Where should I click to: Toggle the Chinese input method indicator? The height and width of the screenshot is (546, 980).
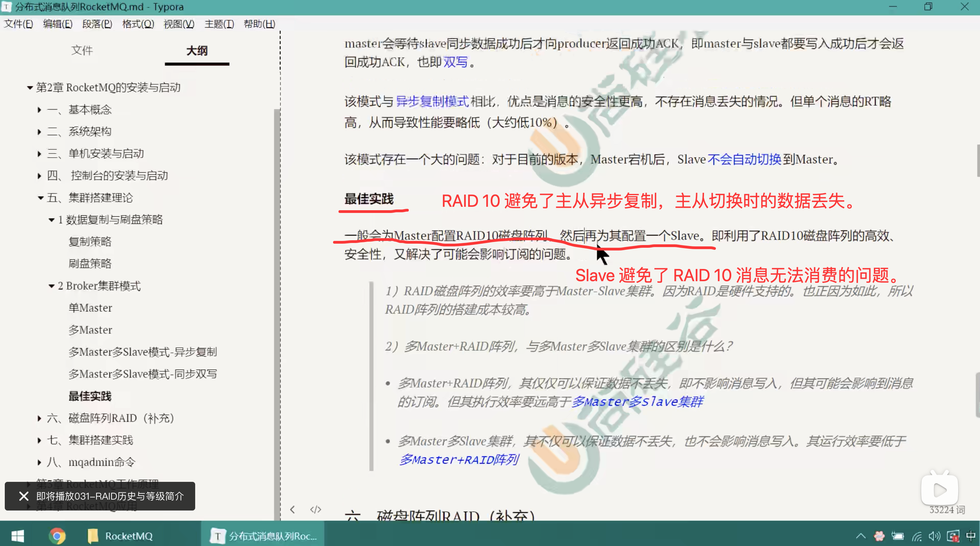pos(970,536)
